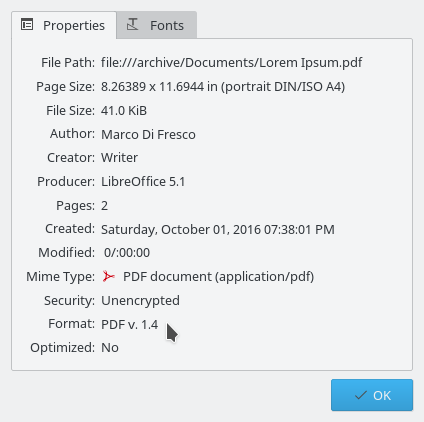The image size is (424, 422).
Task: Click the PDF v. 1.4 format value
Action: [130, 325]
